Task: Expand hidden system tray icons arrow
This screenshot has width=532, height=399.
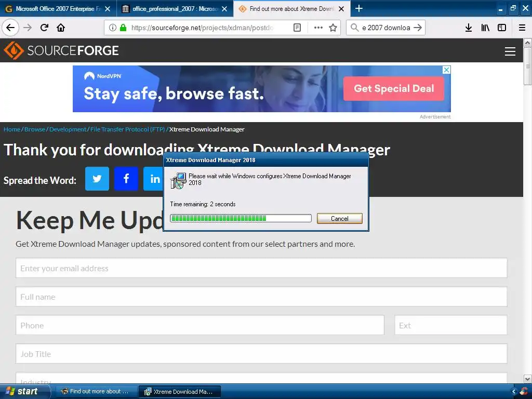Action: point(514,391)
